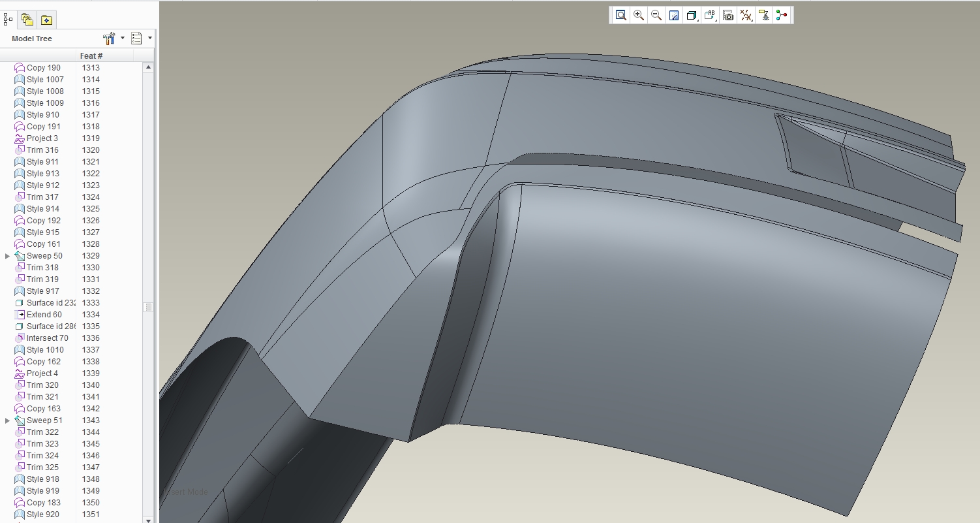Click feature number 1341
Screen dimensions: 980x523
coord(91,397)
